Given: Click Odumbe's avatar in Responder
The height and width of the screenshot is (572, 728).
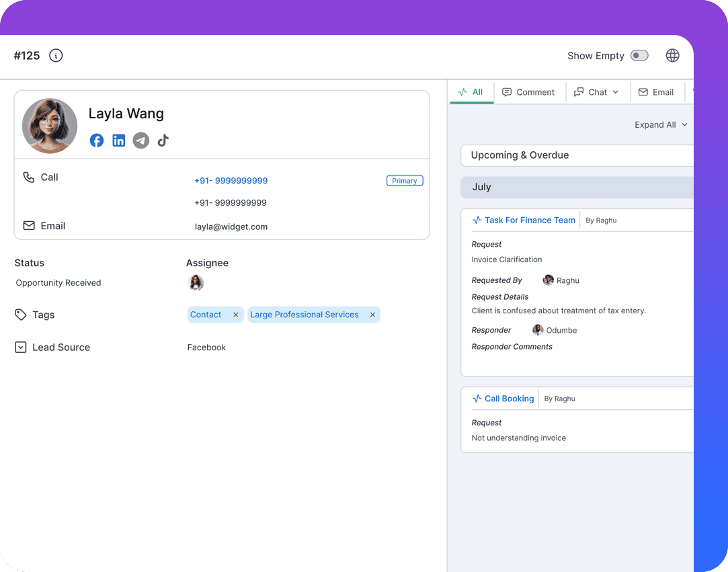Looking at the screenshot, I should click(538, 329).
